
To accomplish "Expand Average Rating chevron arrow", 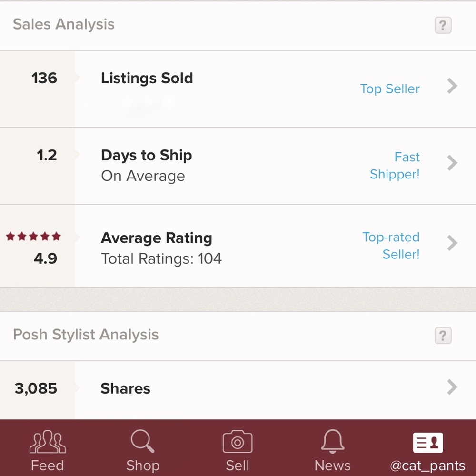I will click(452, 243).
